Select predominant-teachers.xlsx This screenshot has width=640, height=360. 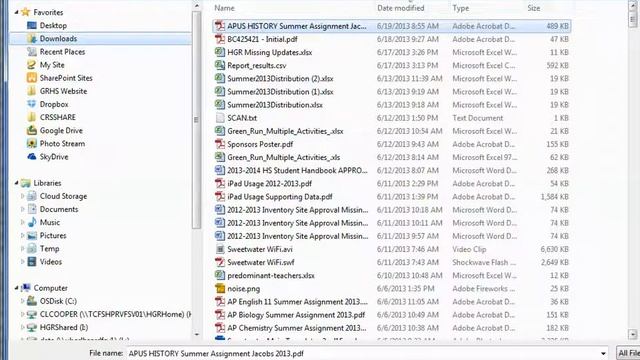tap(392, 276)
